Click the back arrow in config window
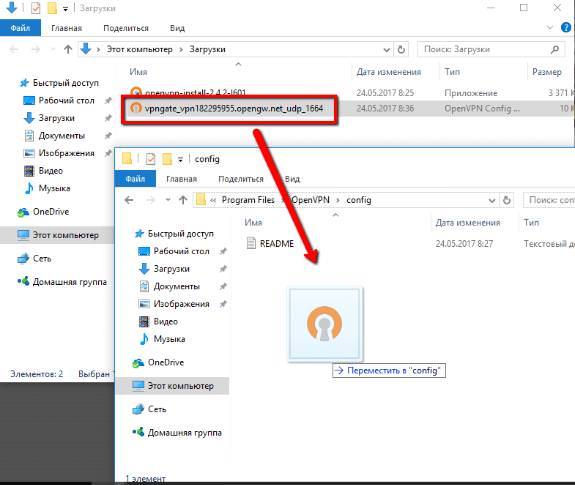The width and height of the screenshot is (575, 485). 129,200
